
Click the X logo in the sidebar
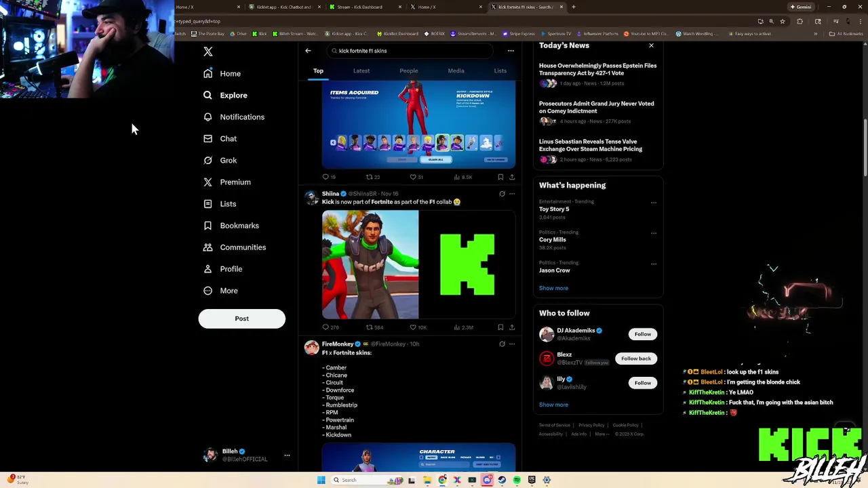[208, 52]
